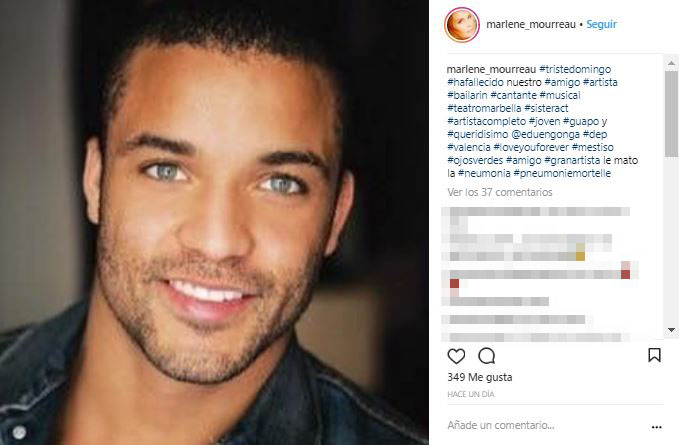The height and width of the screenshot is (445, 679).
Task: Like the post with the heart icon
Action: click(456, 356)
